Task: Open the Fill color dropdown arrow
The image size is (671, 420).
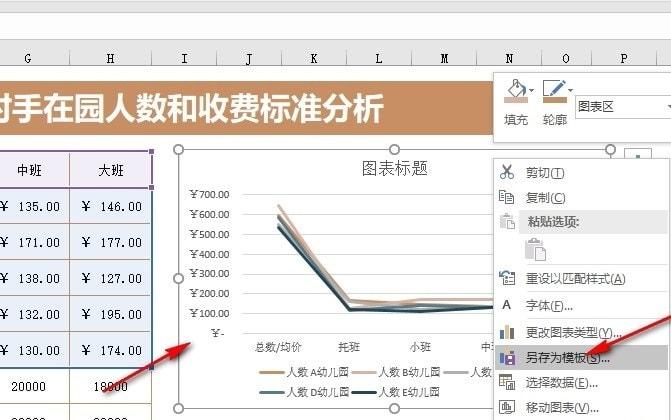Action: (531, 90)
